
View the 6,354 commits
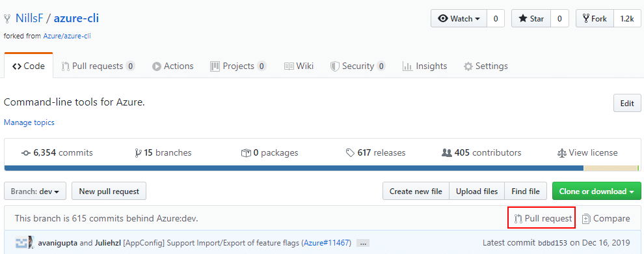coord(57,153)
